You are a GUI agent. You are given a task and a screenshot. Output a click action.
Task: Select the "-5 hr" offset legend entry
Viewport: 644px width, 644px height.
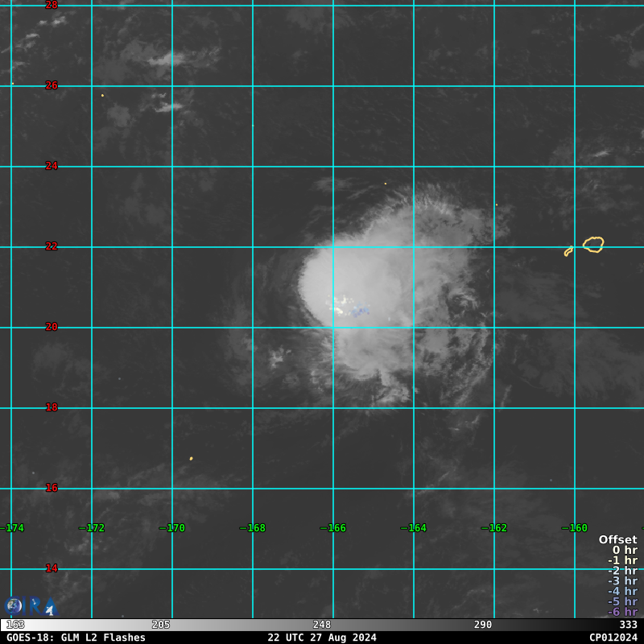(622, 601)
